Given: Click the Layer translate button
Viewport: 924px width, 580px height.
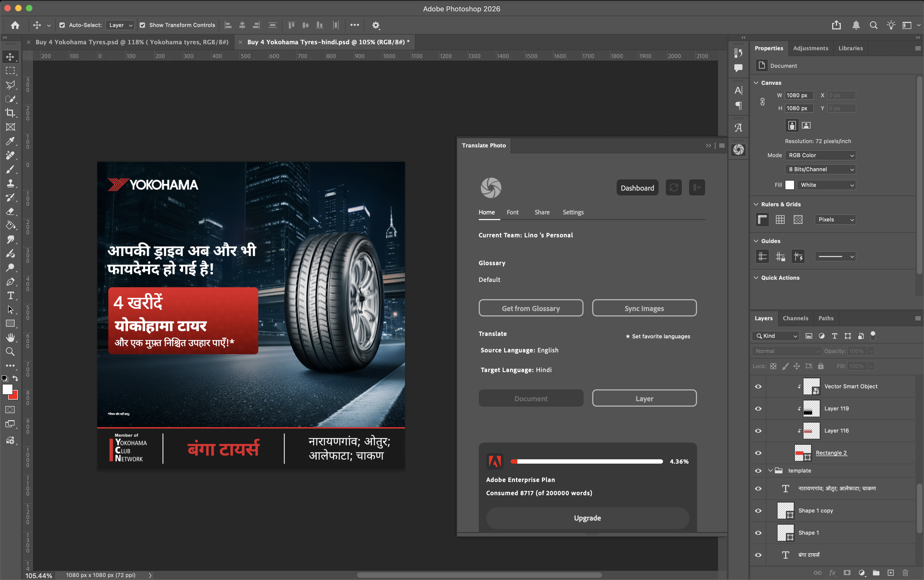Looking at the screenshot, I should (x=644, y=398).
